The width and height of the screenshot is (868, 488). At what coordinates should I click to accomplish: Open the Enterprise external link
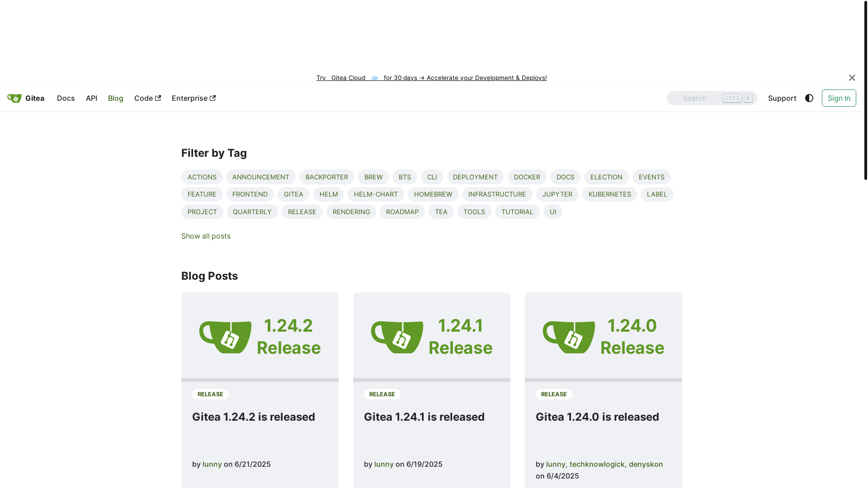[193, 98]
